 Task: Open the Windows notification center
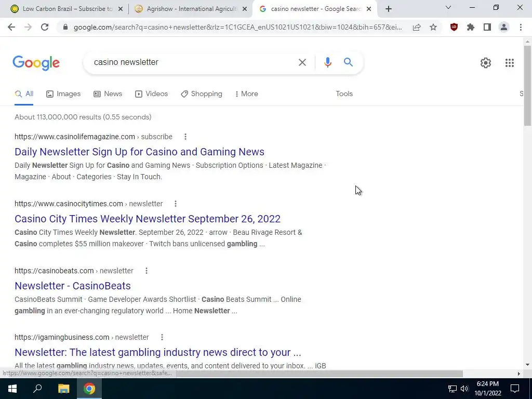click(x=515, y=389)
